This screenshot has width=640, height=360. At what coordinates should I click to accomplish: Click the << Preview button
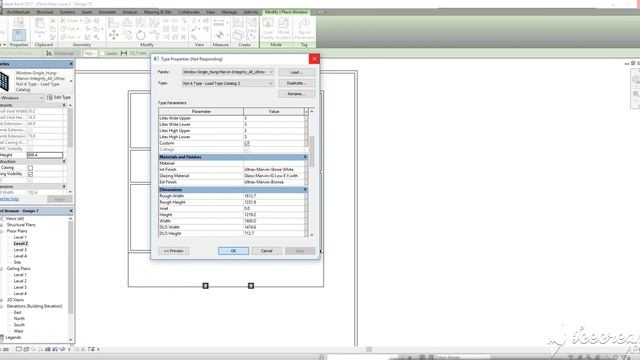coord(173,251)
